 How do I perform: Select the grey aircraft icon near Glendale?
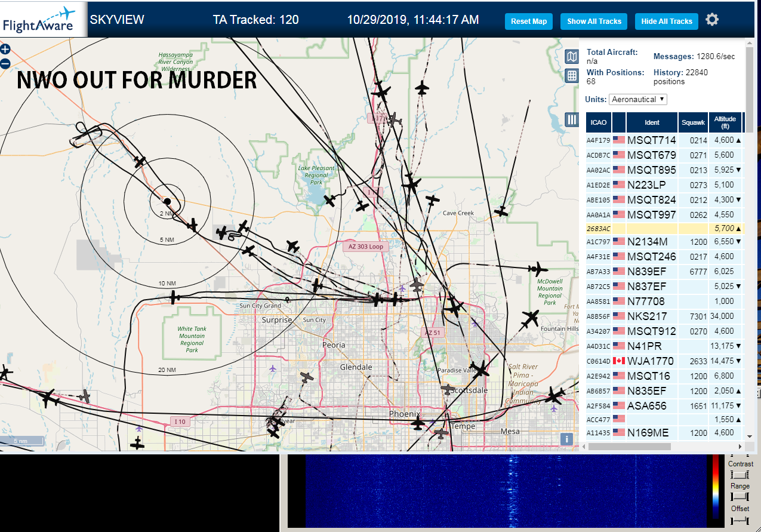pyautogui.click(x=306, y=377)
